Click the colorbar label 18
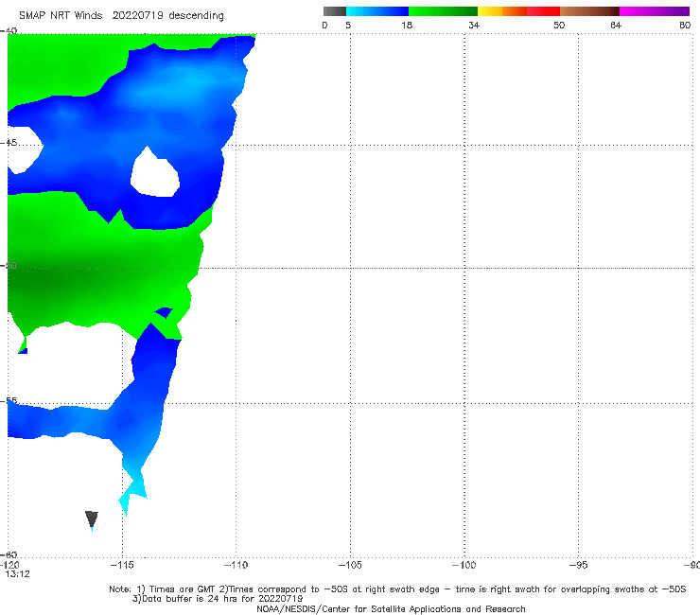700x615 pixels. pos(407,25)
